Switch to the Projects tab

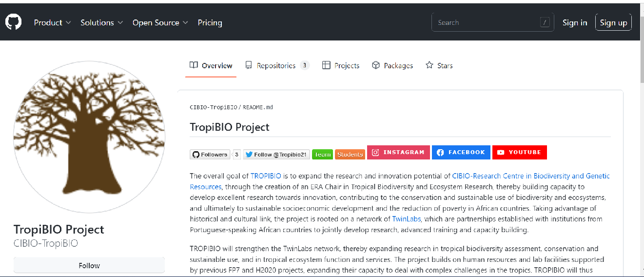pyautogui.click(x=341, y=65)
